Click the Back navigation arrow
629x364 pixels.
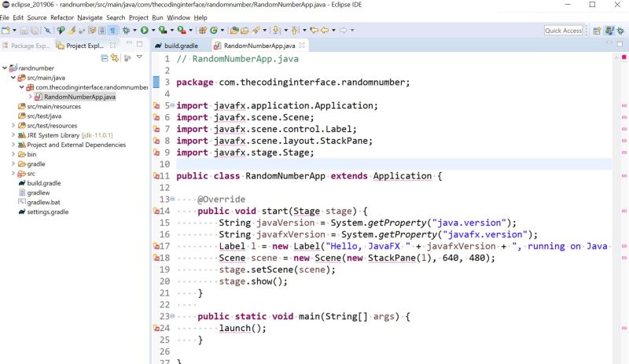click(325, 30)
